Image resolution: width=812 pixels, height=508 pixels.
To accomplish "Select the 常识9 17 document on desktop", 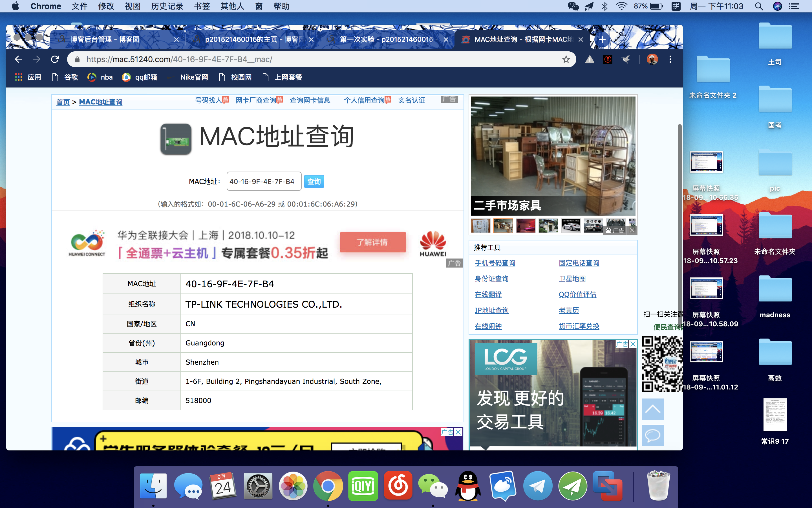I will (x=775, y=422).
